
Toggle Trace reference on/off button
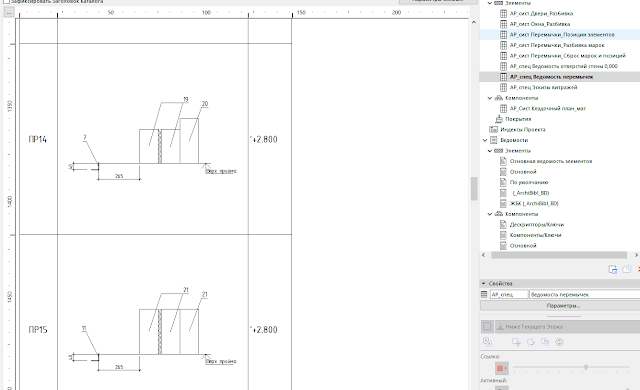487,326
